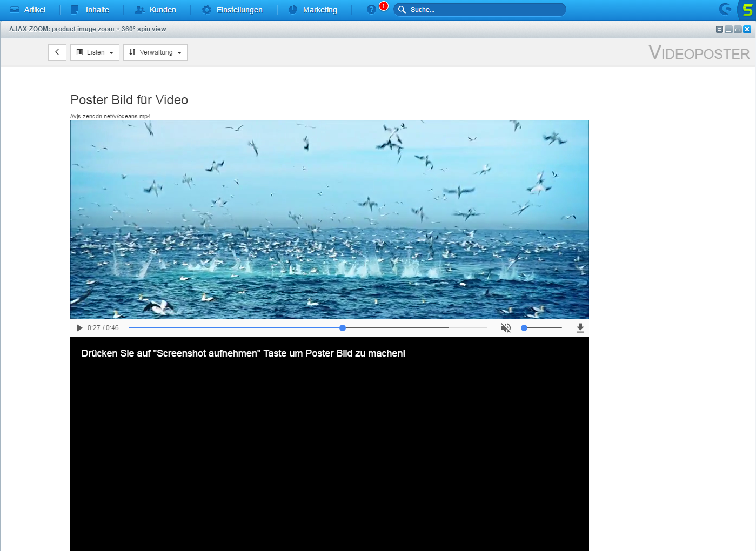Open the Marketing menu
Viewport: 756px width, 551px height.
pos(313,10)
